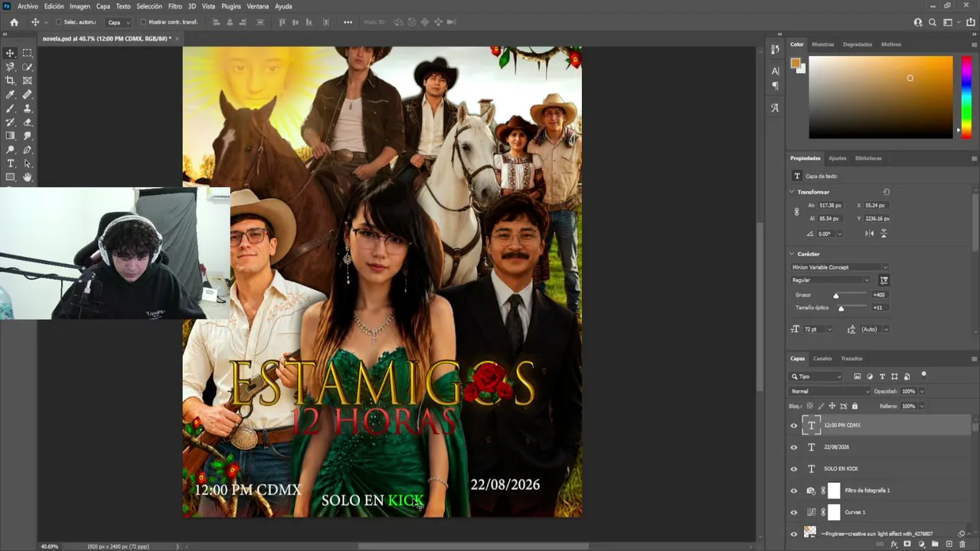
Task: Select the Rectangular Marquee tool
Action: pyautogui.click(x=28, y=53)
